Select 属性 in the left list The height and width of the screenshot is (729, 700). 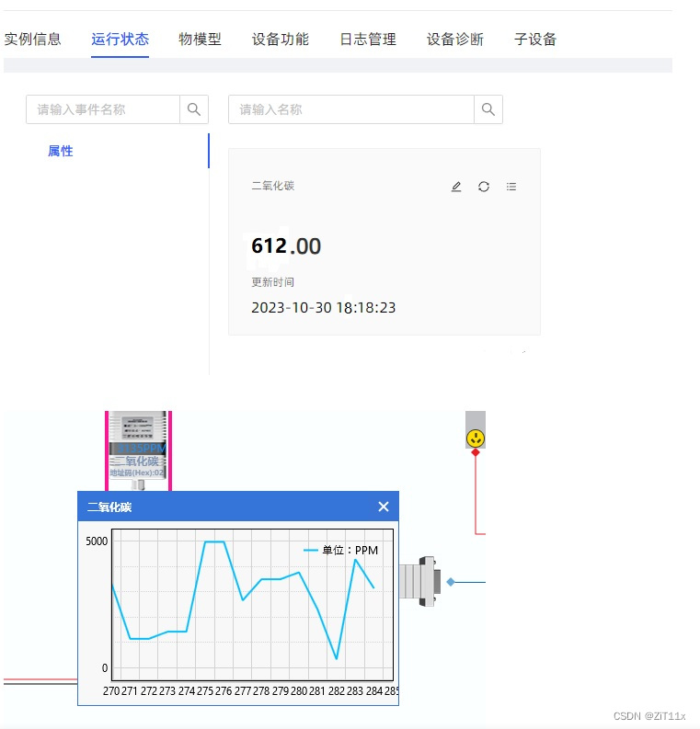click(61, 151)
